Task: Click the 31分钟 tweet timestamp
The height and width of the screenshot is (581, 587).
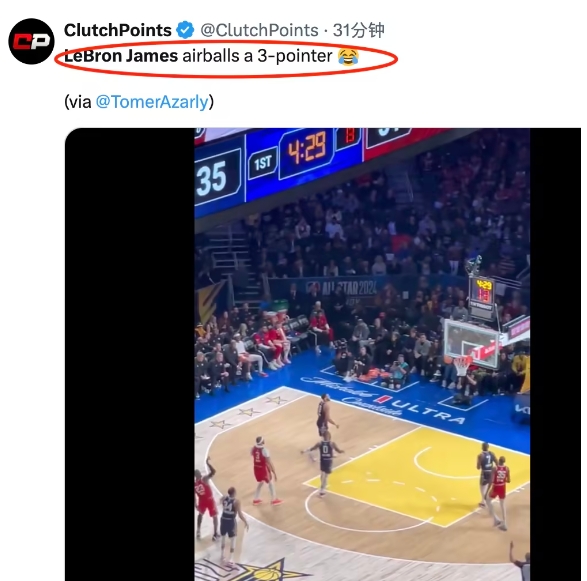Action: pos(359,30)
